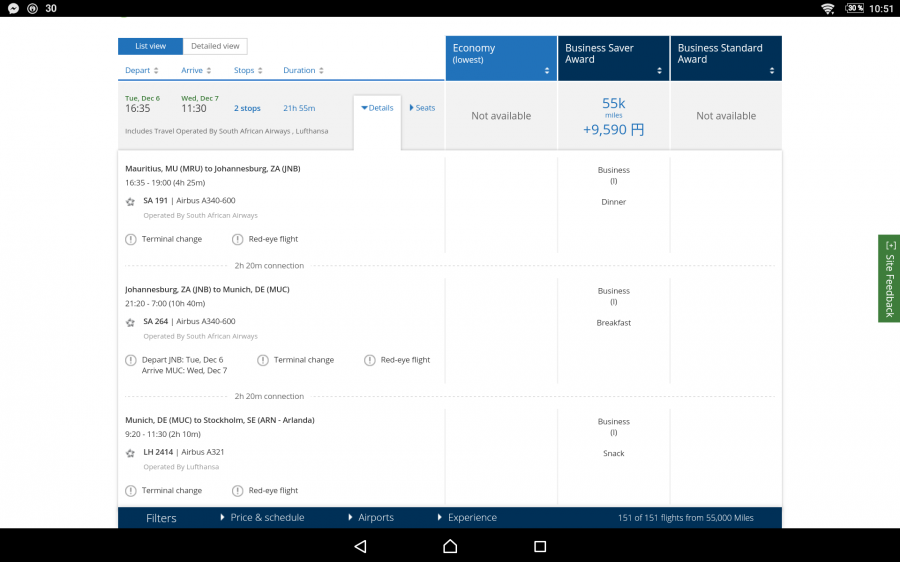Image resolution: width=900 pixels, height=562 pixels.
Task: Open Price & schedule filter
Action: tap(262, 518)
